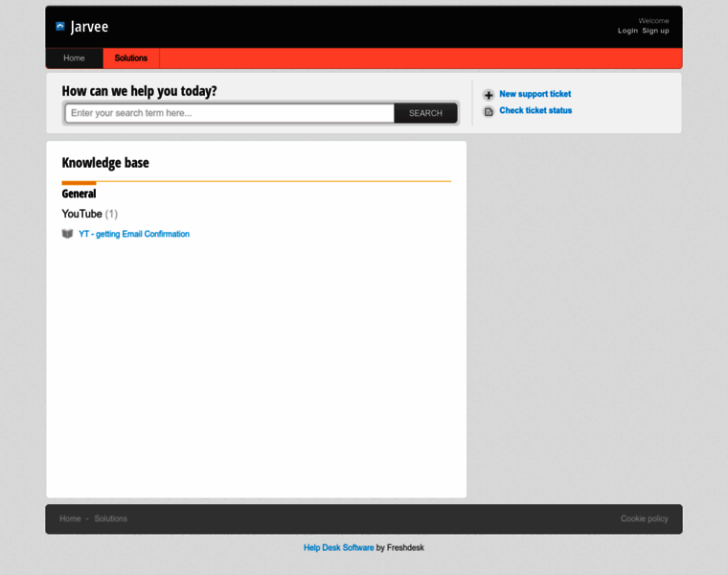Focus the search term input field
728x575 pixels.
tap(230, 113)
